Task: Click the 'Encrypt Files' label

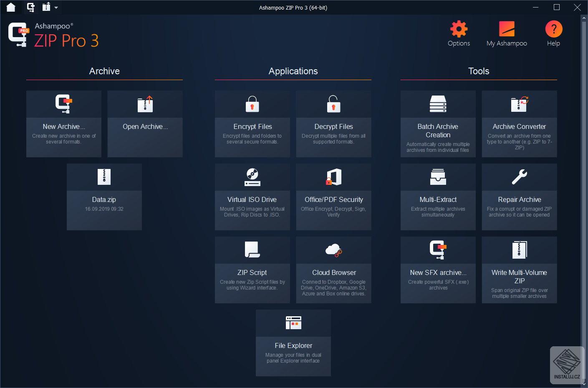Action: [252, 126]
